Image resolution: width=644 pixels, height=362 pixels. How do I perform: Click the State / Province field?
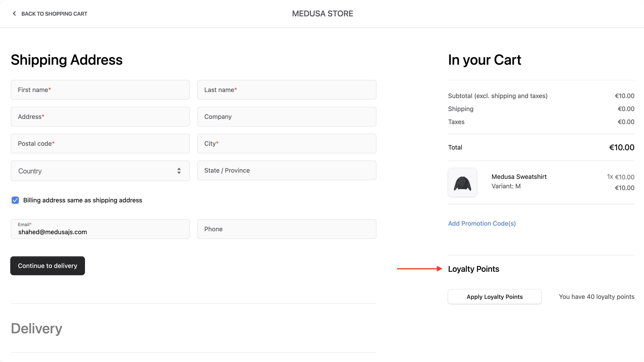pyautogui.click(x=287, y=170)
